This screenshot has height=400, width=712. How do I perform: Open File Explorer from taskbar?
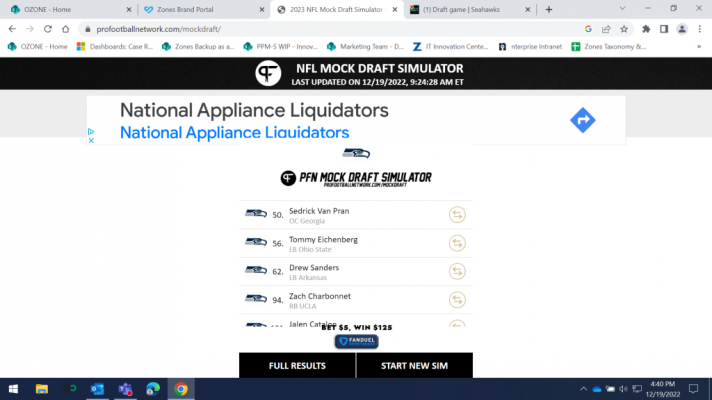(42, 389)
